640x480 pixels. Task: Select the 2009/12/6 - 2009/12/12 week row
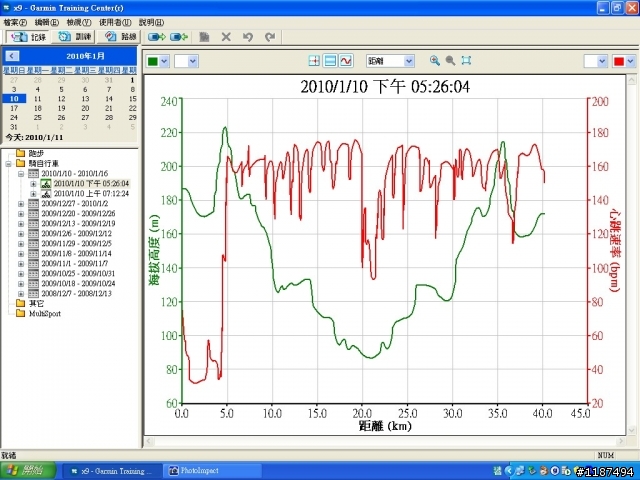[x=76, y=234]
